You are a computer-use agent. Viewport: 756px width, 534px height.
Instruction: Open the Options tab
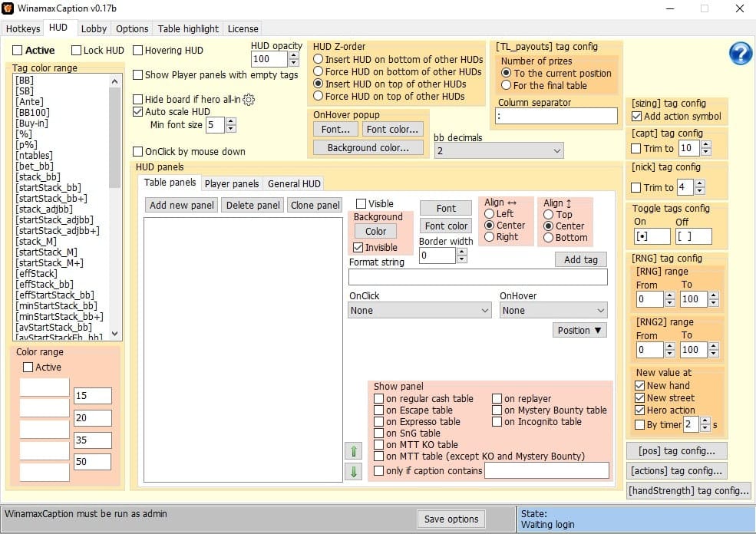[x=132, y=29]
